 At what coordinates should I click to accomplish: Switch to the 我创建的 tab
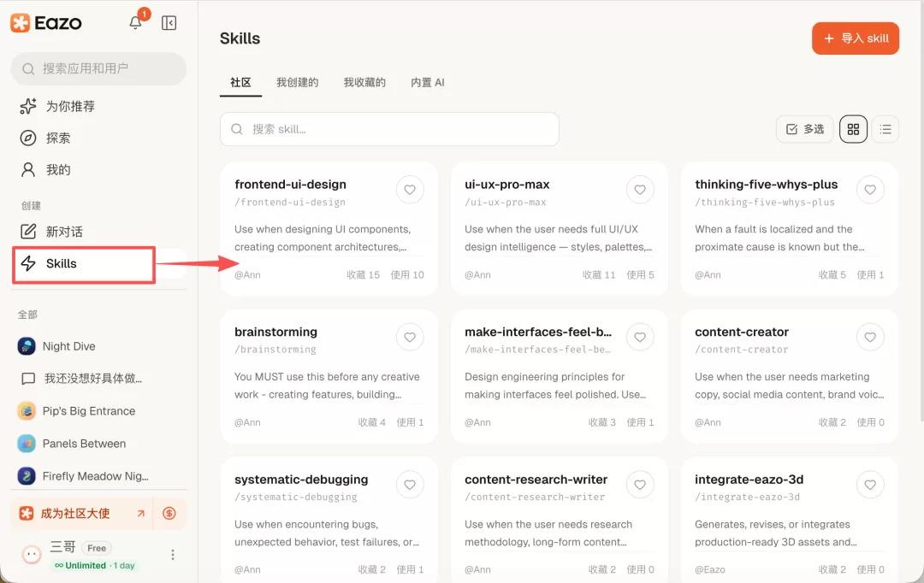coord(298,82)
